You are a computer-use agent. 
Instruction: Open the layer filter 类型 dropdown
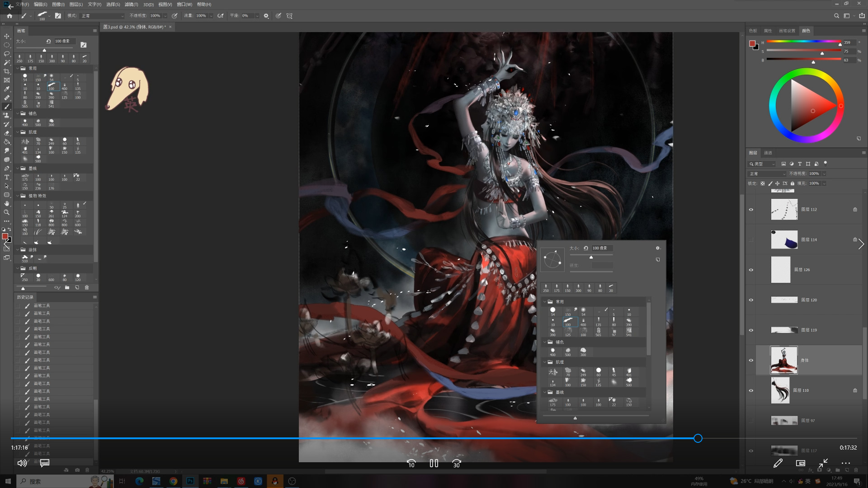click(762, 164)
